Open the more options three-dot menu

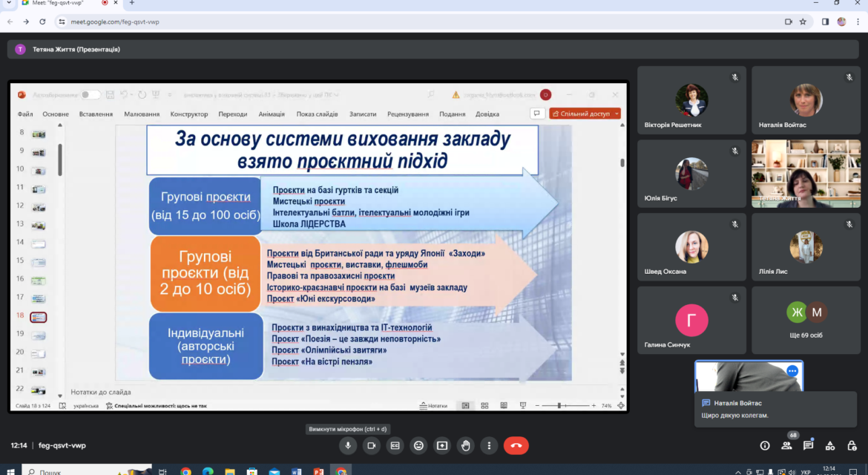click(x=489, y=445)
